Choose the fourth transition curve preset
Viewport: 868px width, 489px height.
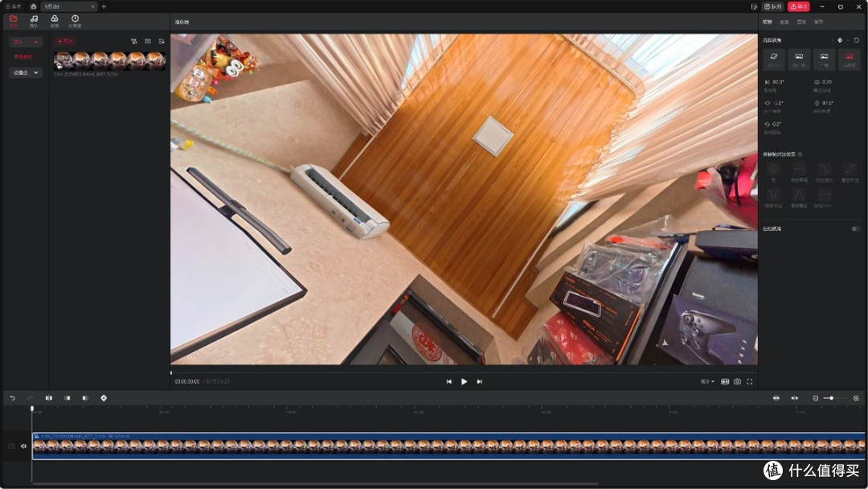pyautogui.click(x=850, y=170)
